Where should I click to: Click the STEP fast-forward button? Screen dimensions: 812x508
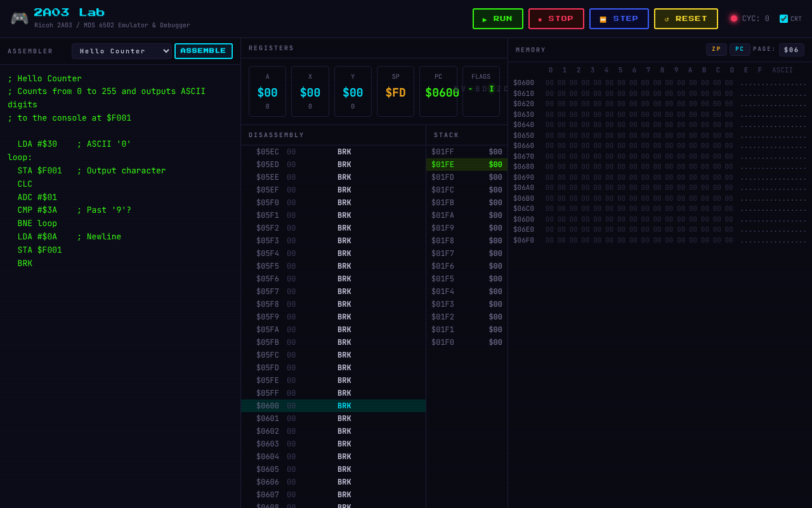[619, 19]
